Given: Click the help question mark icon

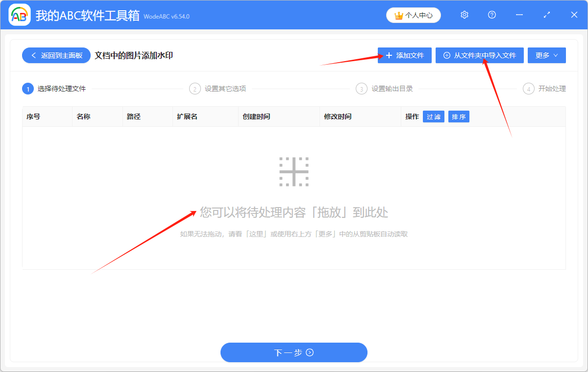Looking at the screenshot, I should [x=491, y=15].
